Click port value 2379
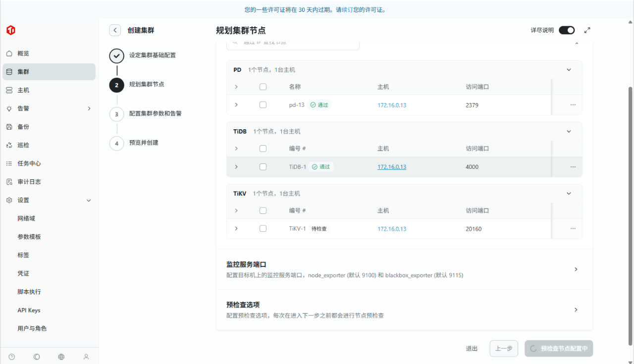Image resolution: width=634 pixels, height=364 pixels. point(472,105)
